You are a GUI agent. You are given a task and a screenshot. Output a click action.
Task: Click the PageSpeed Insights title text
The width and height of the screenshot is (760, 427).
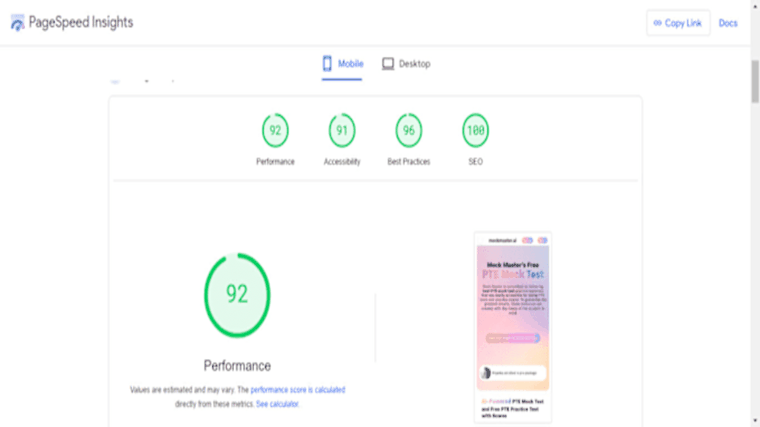81,22
